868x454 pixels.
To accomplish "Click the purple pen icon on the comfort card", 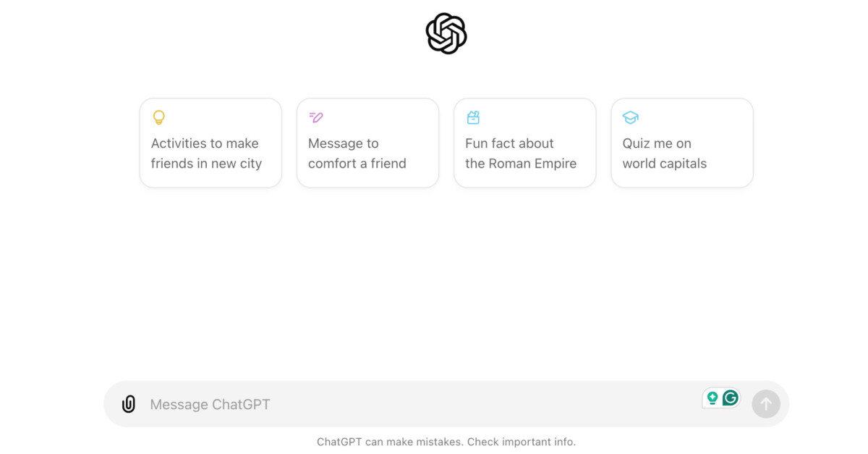I will (x=315, y=117).
